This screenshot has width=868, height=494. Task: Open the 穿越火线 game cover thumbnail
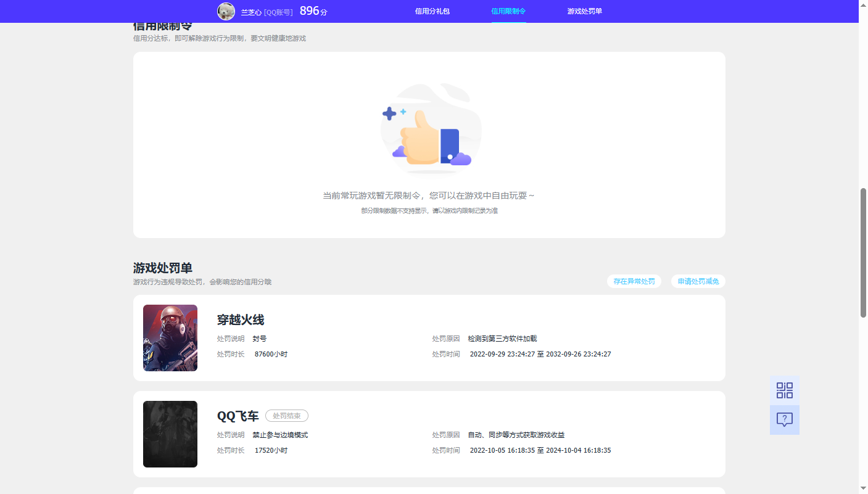coord(170,338)
